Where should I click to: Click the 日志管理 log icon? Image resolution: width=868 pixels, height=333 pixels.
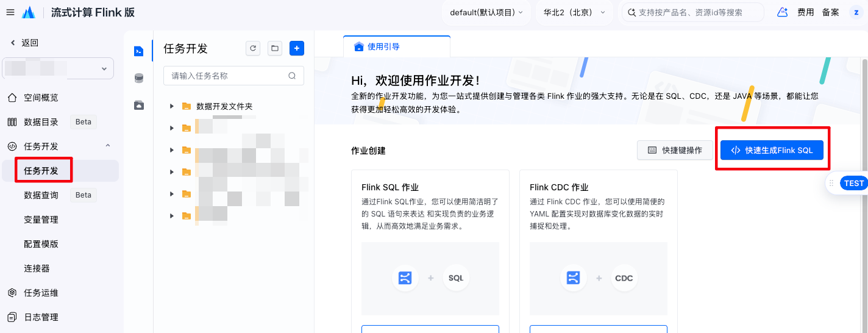tap(12, 317)
